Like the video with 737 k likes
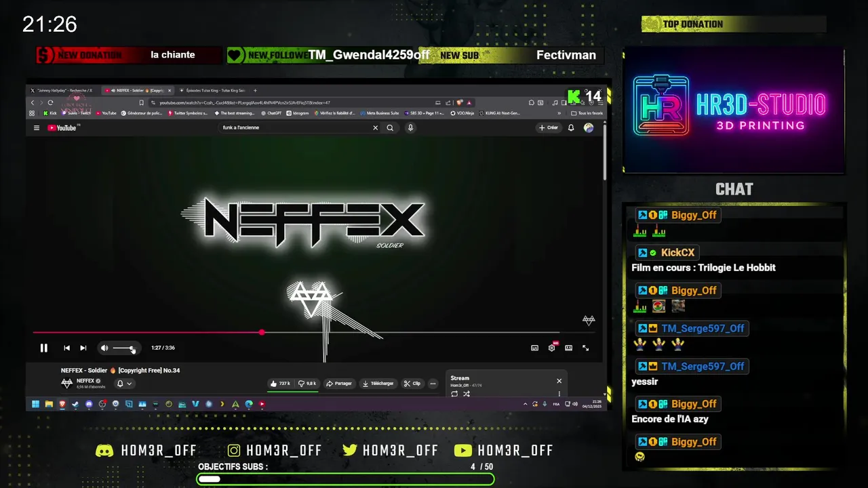868x488 pixels. [280, 384]
